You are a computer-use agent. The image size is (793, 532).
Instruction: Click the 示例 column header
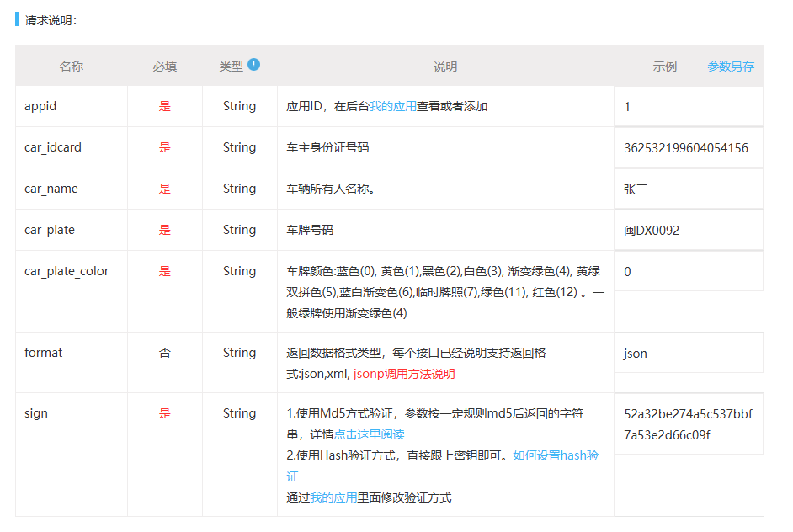click(x=667, y=66)
